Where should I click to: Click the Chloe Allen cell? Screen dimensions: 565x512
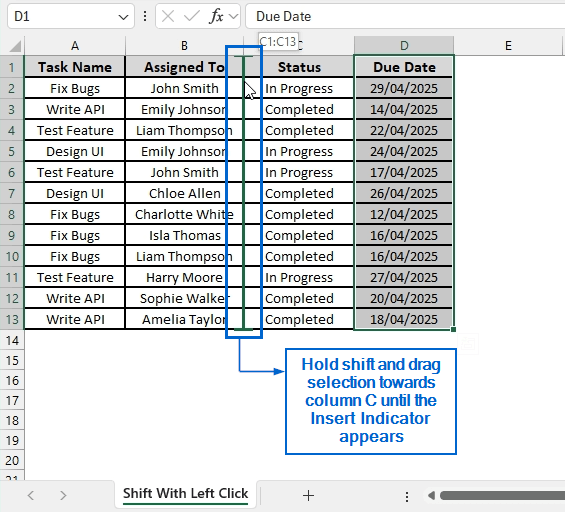click(184, 193)
